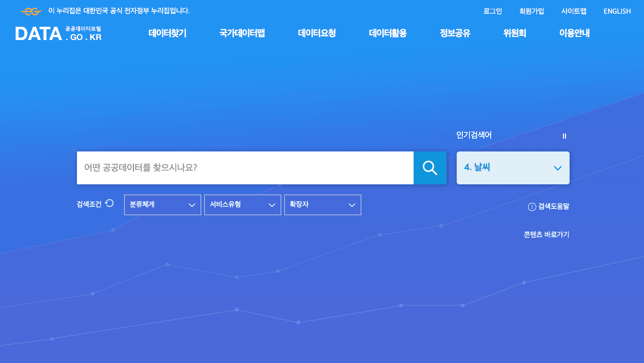Expand the 서비스유형 dropdown
The width and height of the screenshot is (644, 363).
click(243, 205)
